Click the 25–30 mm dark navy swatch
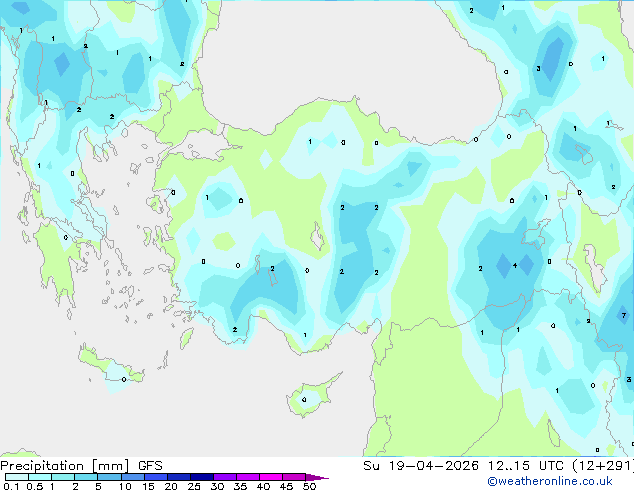The image size is (634, 490). coord(202,477)
